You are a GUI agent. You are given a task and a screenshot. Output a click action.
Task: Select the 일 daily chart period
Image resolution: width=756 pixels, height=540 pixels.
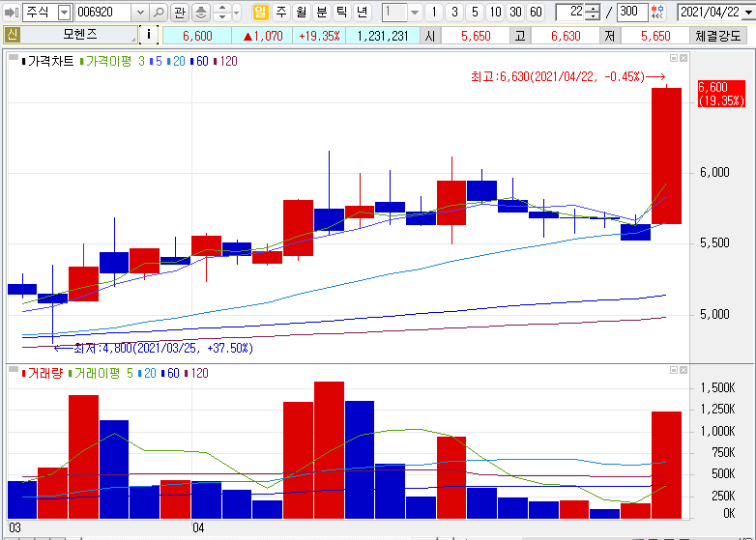260,12
